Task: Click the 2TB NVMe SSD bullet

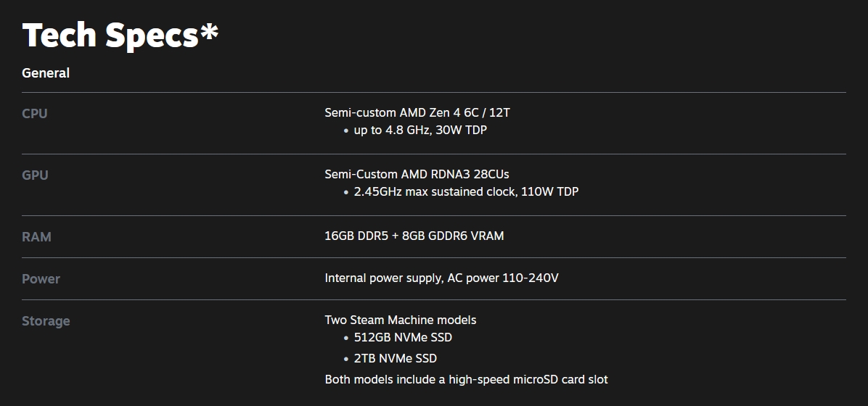Action: (x=395, y=358)
